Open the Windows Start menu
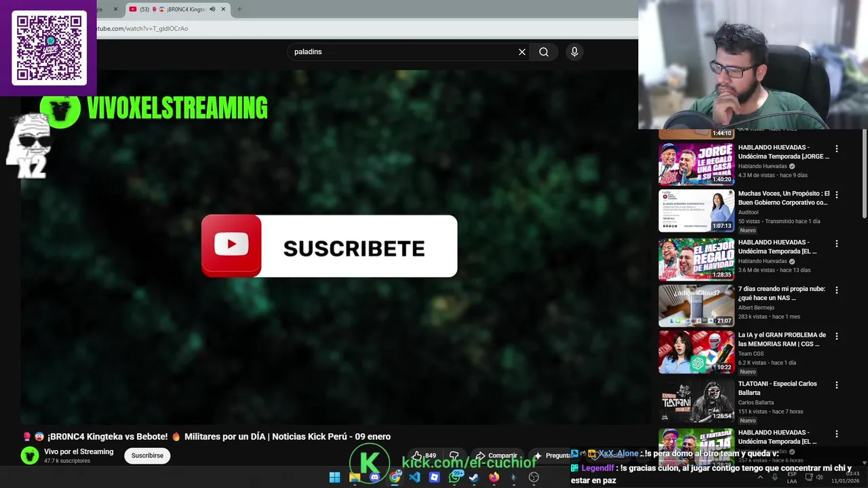This screenshot has width=868, height=488. pos(334,477)
